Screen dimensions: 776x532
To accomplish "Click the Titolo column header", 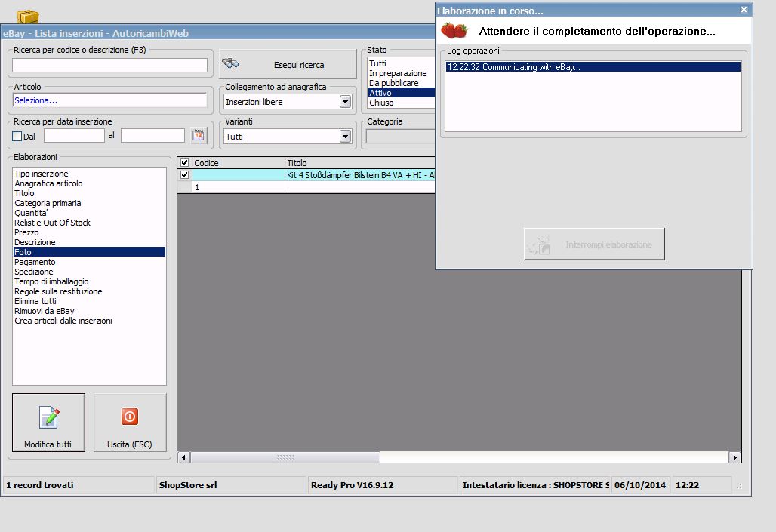I will pyautogui.click(x=360, y=163).
